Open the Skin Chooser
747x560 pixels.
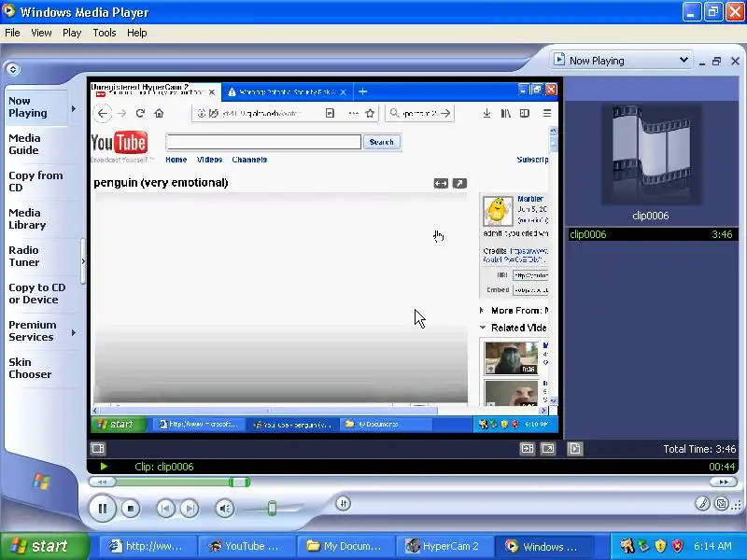point(30,368)
